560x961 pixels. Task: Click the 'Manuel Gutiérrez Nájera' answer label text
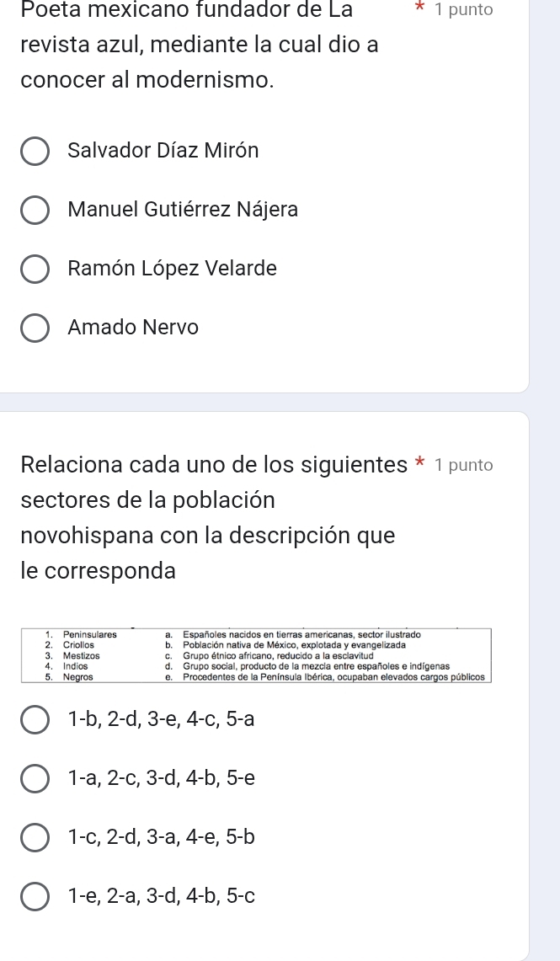(x=183, y=210)
